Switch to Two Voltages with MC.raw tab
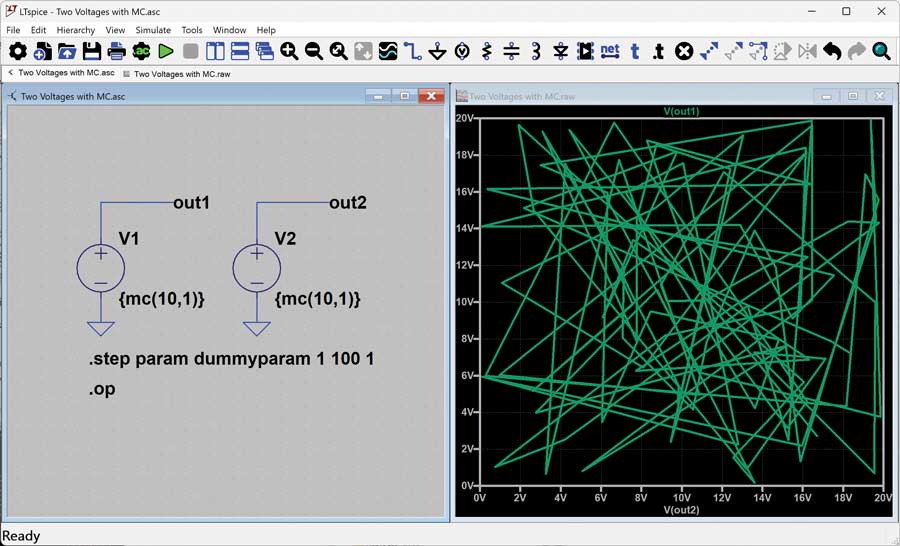 pos(183,74)
